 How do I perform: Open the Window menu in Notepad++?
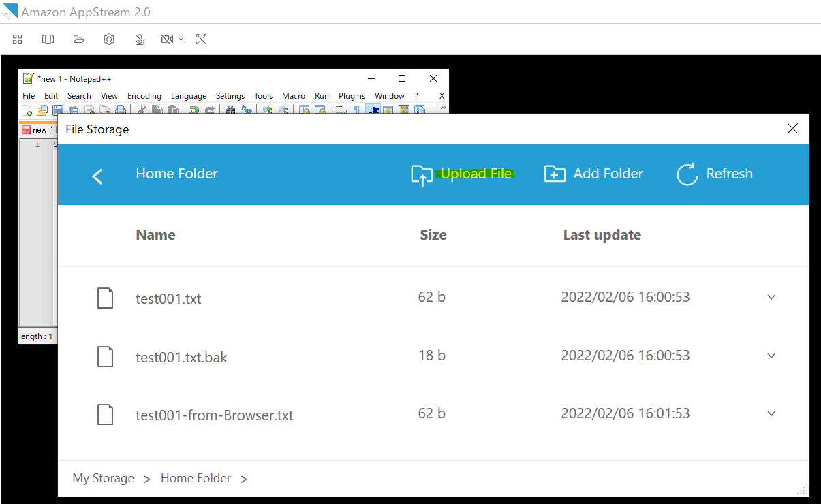click(390, 96)
